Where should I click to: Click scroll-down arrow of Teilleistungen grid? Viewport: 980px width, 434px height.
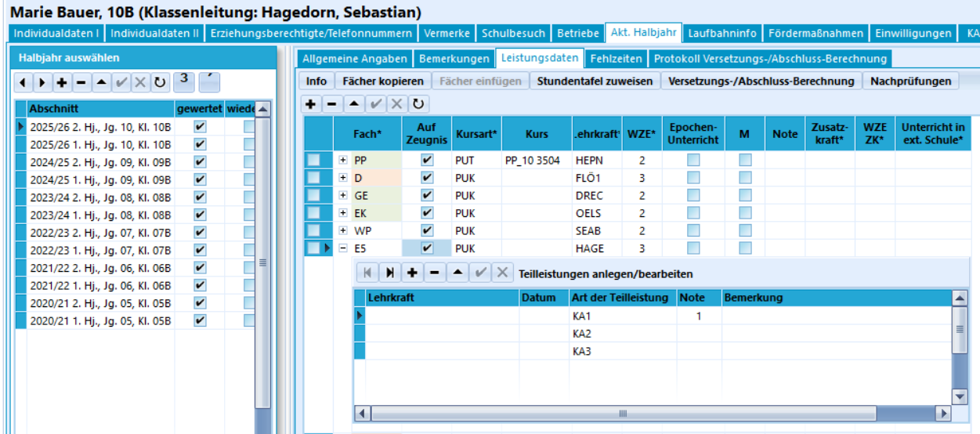click(x=960, y=396)
